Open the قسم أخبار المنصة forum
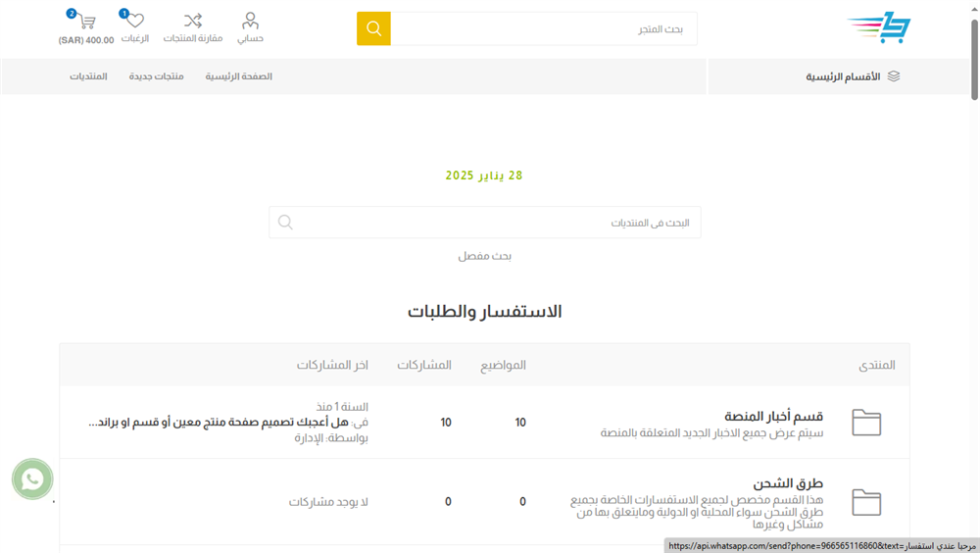Screen dimensions: 980x553 pos(773,416)
